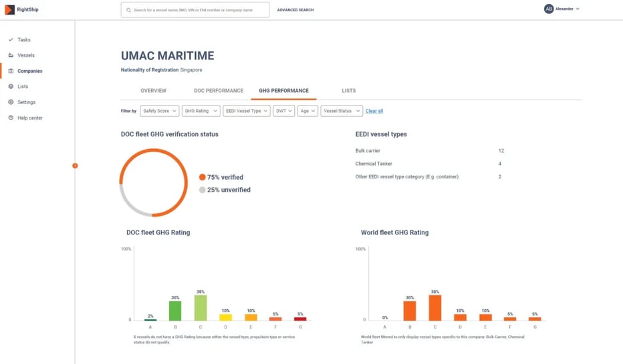Open the Vessel Status filter dropdown

pyautogui.click(x=342, y=111)
